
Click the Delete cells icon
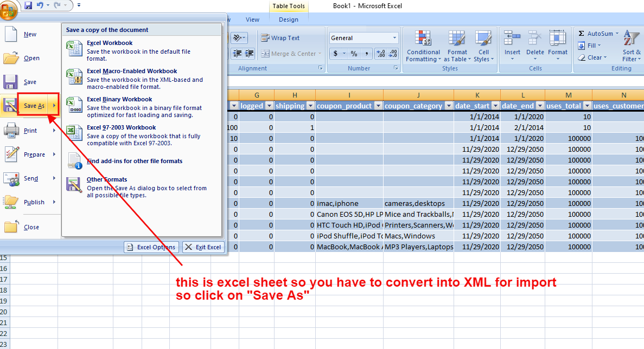(535, 38)
